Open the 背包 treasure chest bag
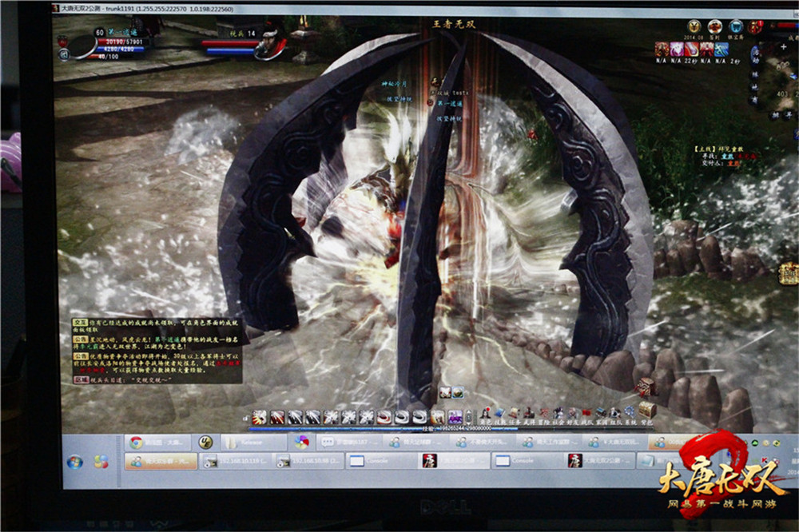799x532 pixels. coord(647,410)
